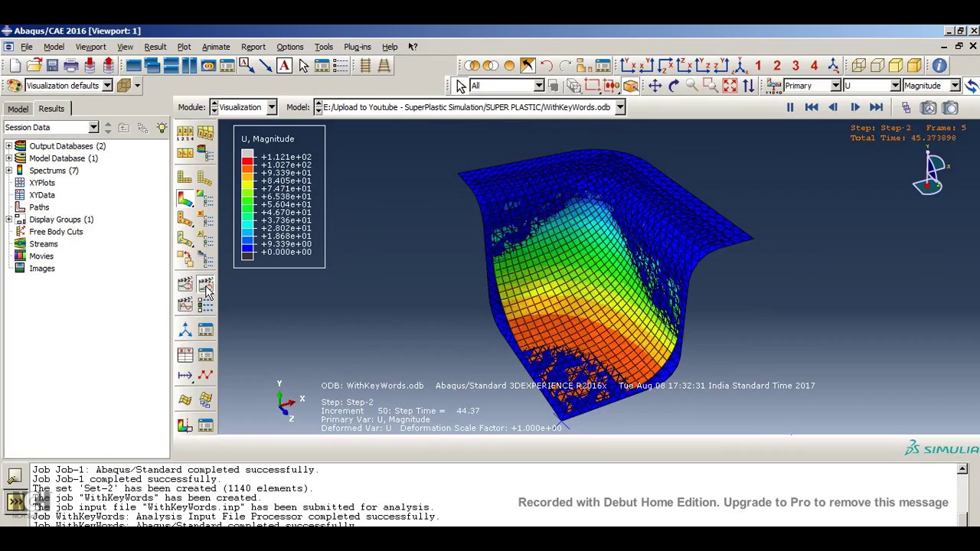Apply the Iso view triad icon
980x551 pixels.
tap(740, 66)
